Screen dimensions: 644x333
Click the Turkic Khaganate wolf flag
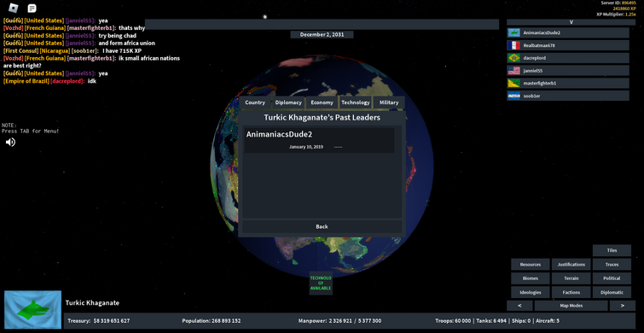33,310
